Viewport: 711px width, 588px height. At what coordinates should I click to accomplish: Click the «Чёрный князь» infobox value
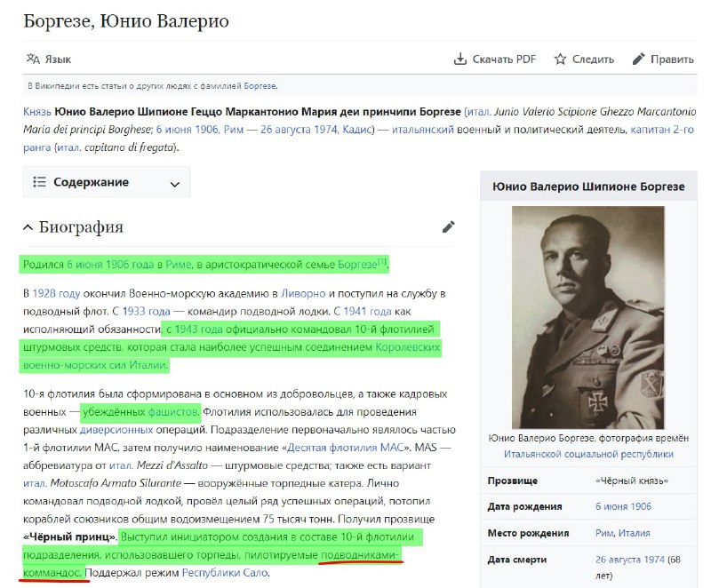(632, 481)
